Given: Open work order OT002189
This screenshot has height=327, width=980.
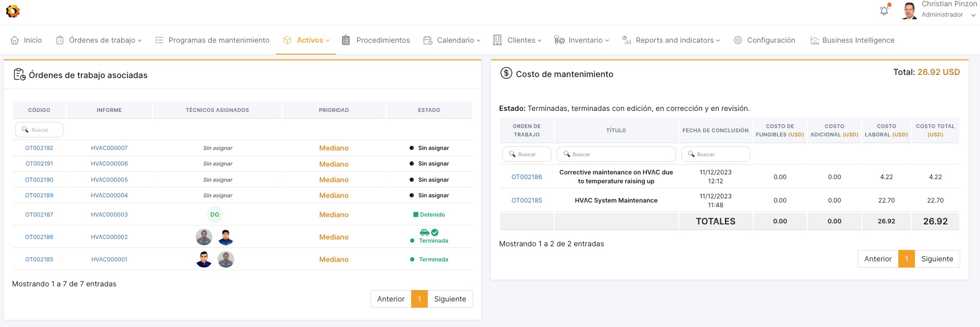Looking at the screenshot, I should 40,195.
